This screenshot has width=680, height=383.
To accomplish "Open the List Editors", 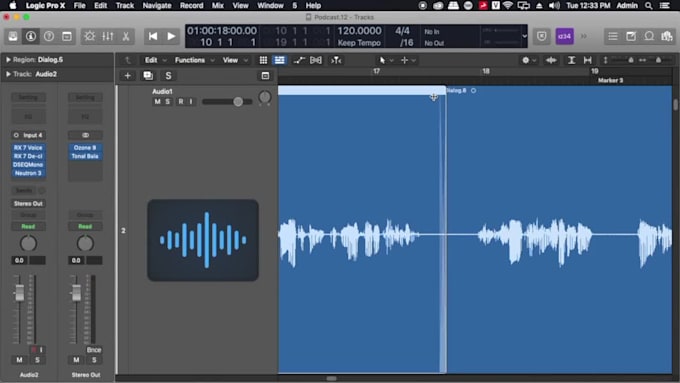I will click(x=613, y=36).
